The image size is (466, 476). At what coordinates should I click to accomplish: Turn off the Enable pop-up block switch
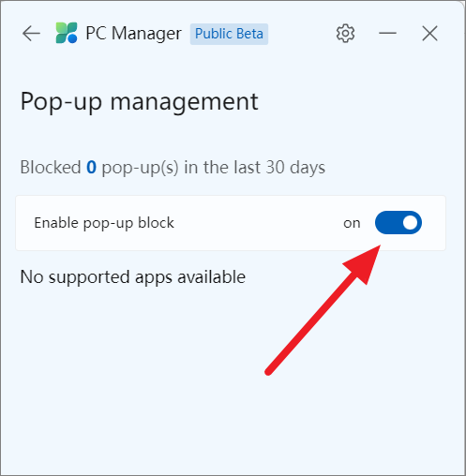point(398,223)
